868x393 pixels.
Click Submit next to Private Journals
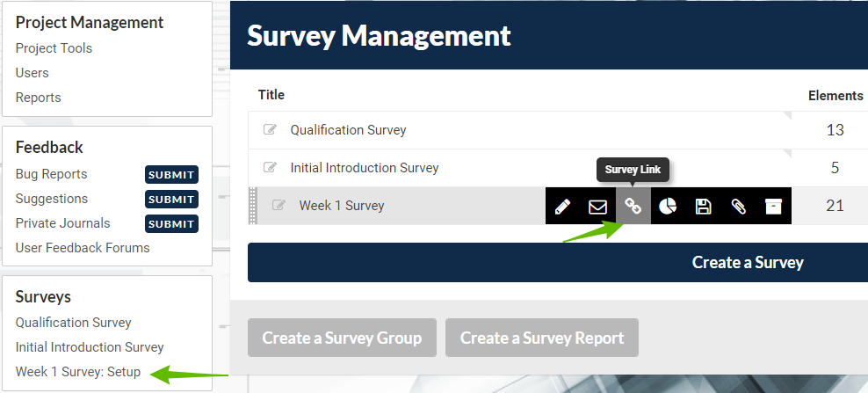171,224
